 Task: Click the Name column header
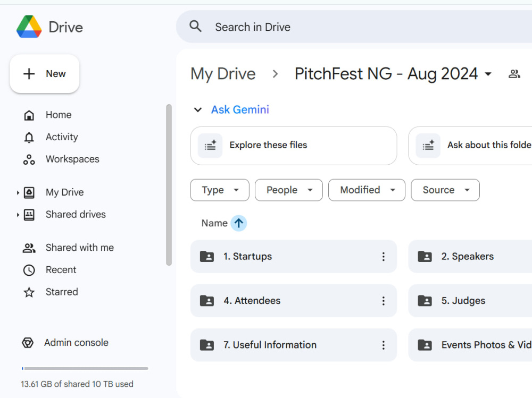point(214,223)
